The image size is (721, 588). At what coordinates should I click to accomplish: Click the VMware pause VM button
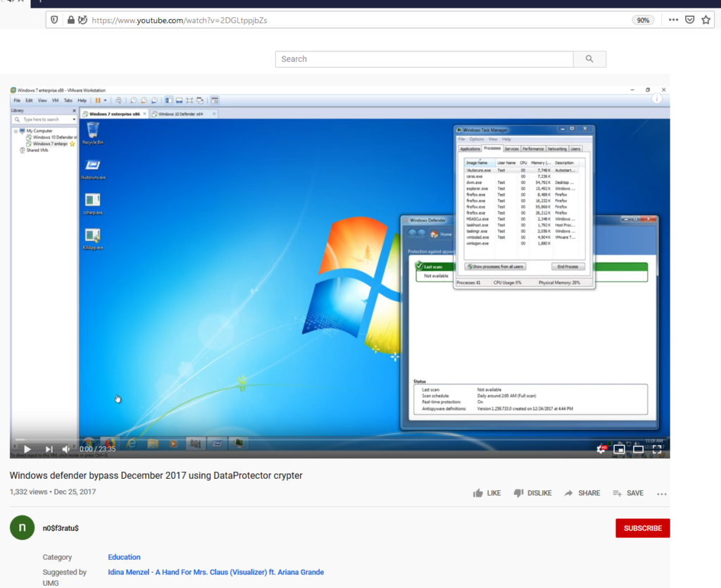click(97, 100)
